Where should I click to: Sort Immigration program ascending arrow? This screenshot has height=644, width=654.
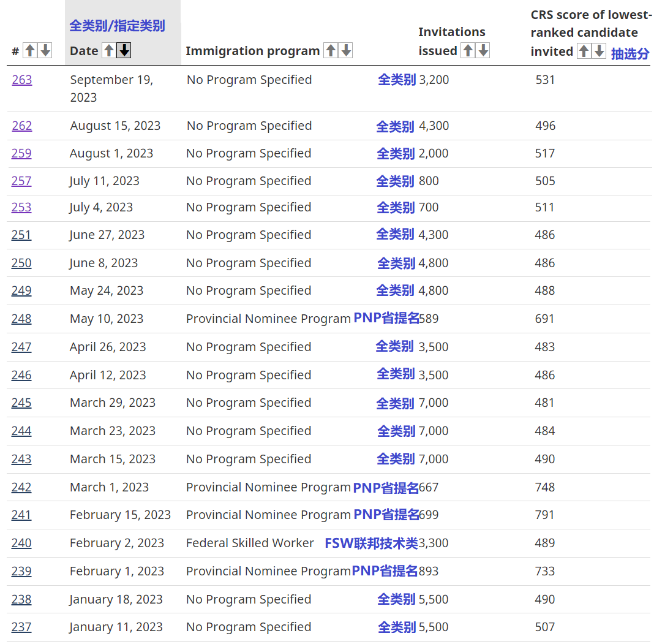pyautogui.click(x=331, y=50)
